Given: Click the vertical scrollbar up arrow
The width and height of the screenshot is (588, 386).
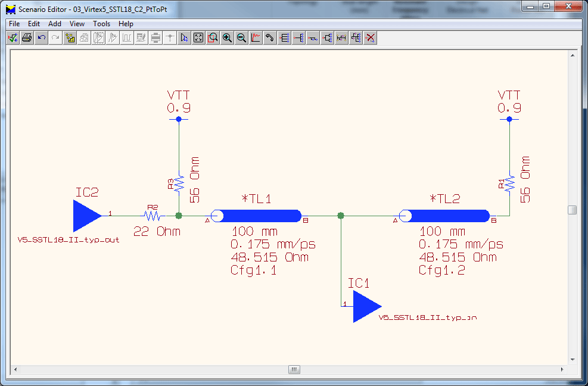Looking at the screenshot, I should [573, 55].
